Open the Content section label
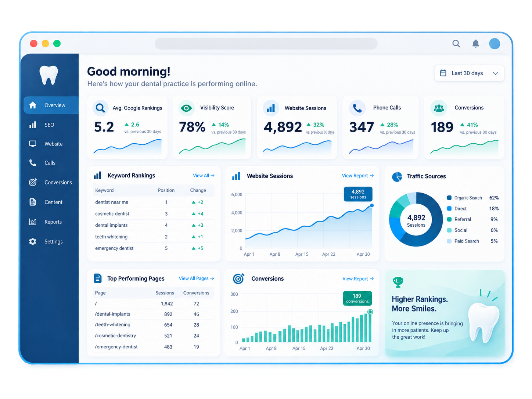The width and height of the screenshot is (532, 399). [54, 202]
